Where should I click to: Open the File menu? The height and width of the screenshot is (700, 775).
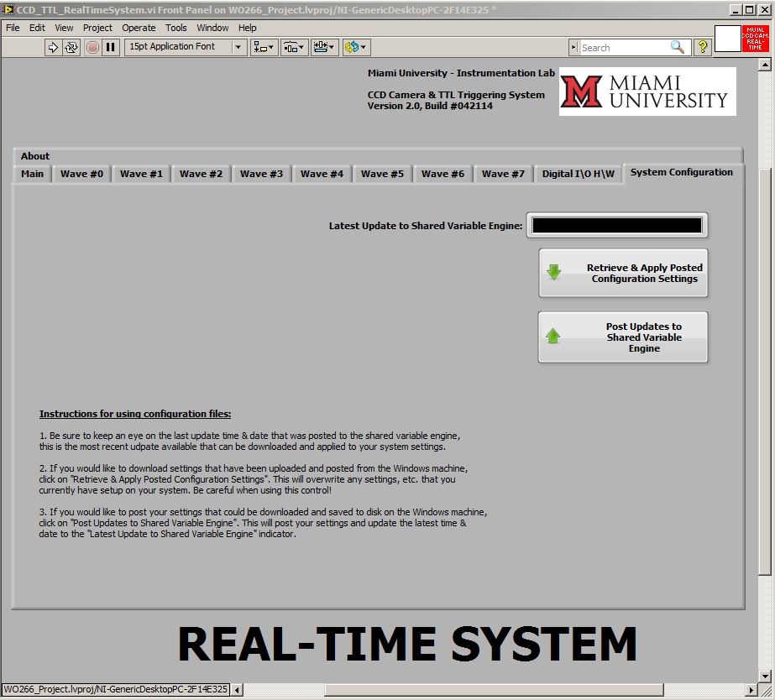(x=13, y=28)
